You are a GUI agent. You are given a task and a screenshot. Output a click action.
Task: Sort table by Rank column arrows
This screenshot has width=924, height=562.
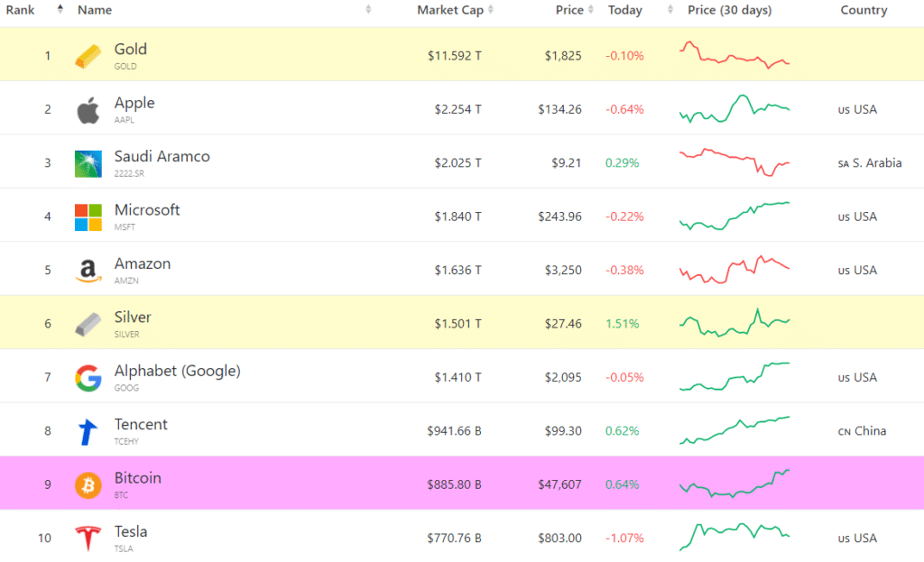click(x=60, y=10)
